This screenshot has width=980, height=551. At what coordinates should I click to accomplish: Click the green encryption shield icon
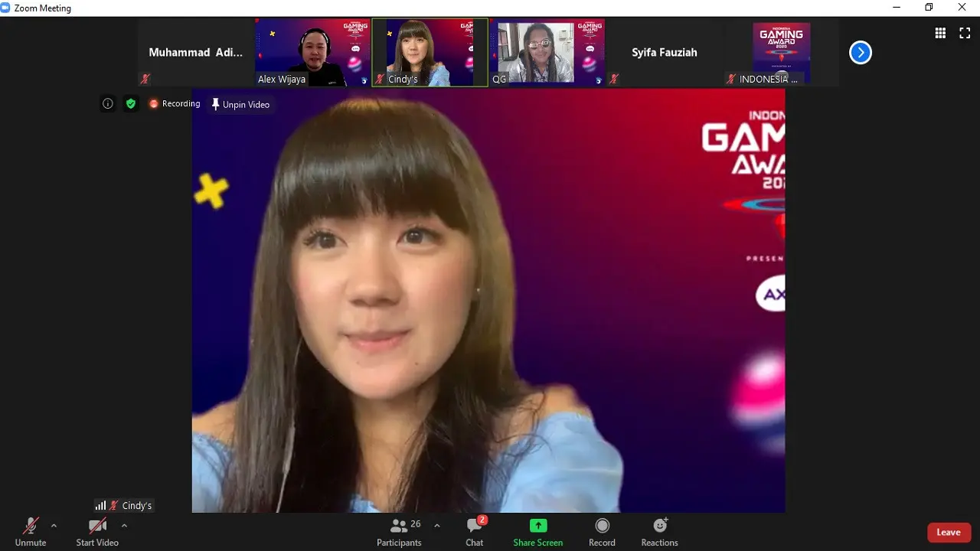click(x=131, y=103)
